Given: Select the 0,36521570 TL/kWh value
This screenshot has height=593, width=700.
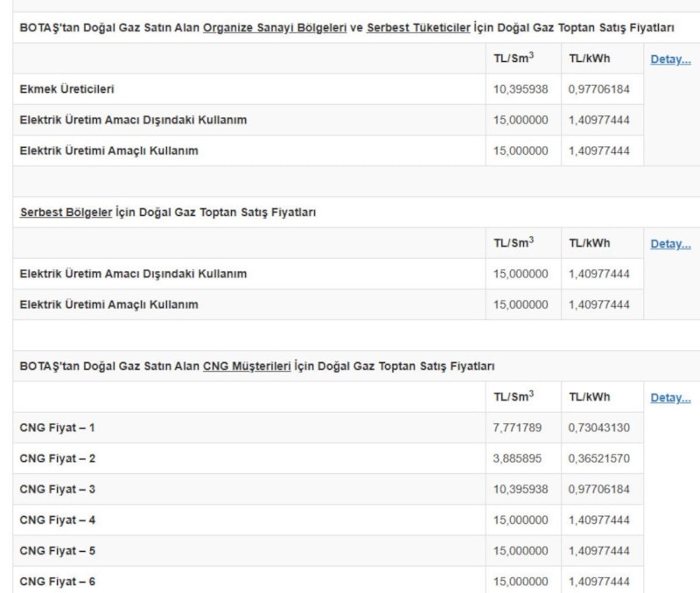Looking at the screenshot, I should [598, 458].
